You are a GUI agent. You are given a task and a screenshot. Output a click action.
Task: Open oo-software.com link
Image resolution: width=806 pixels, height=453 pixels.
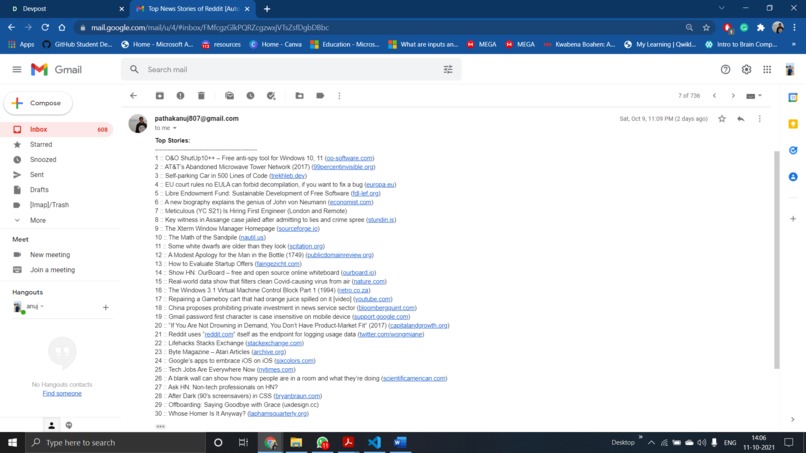pos(350,158)
